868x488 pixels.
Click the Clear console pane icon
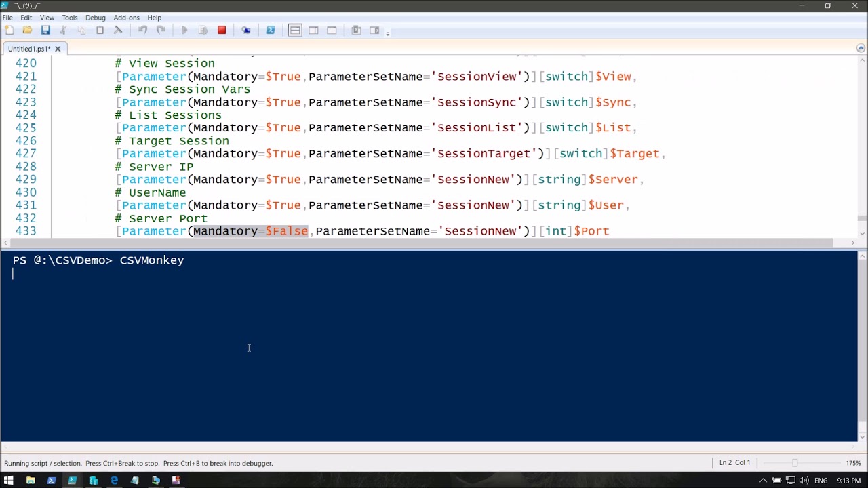click(118, 30)
